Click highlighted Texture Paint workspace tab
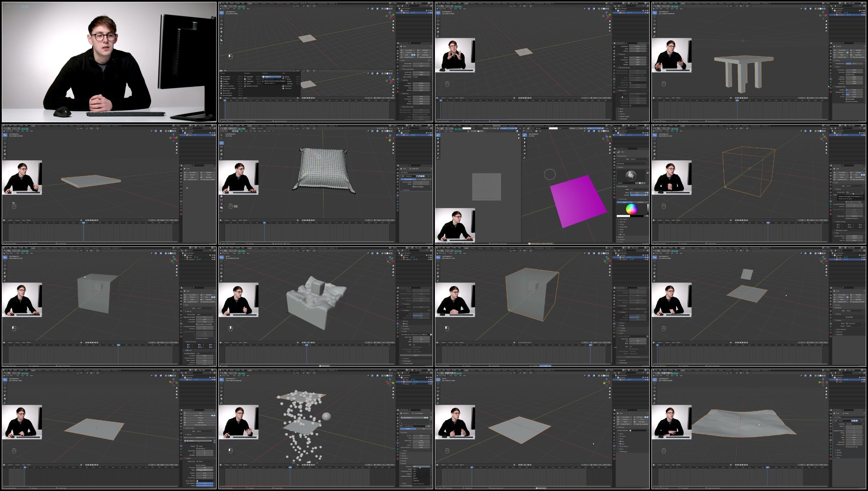This screenshot has width=868, height=491. click(496, 126)
